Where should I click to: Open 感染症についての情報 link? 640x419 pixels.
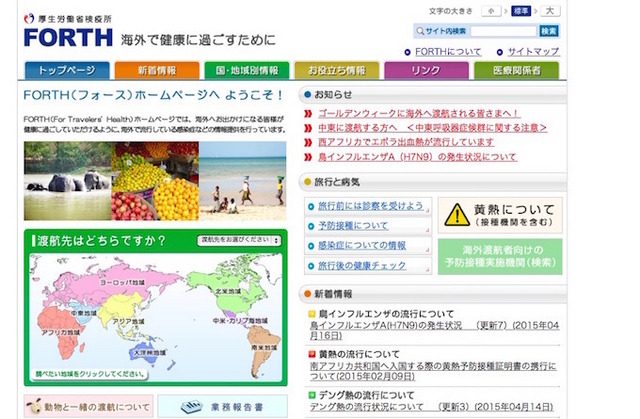coord(362,246)
